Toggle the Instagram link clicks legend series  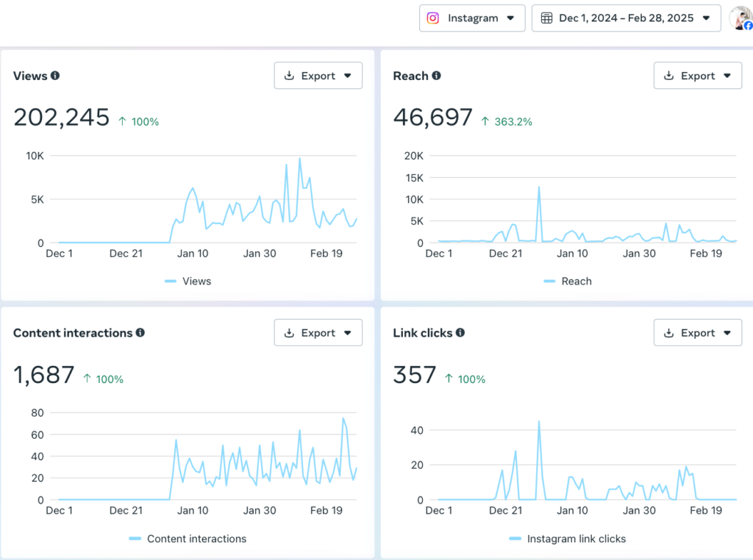point(567,539)
